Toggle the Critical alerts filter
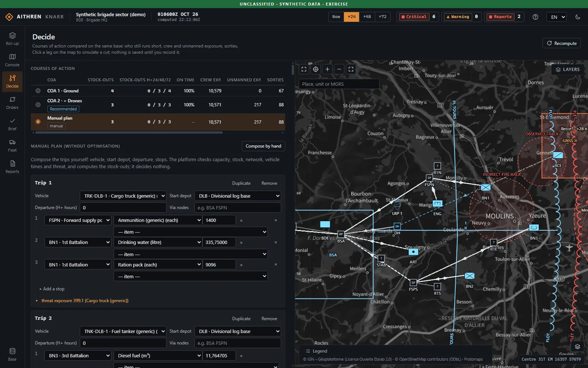 (417, 17)
